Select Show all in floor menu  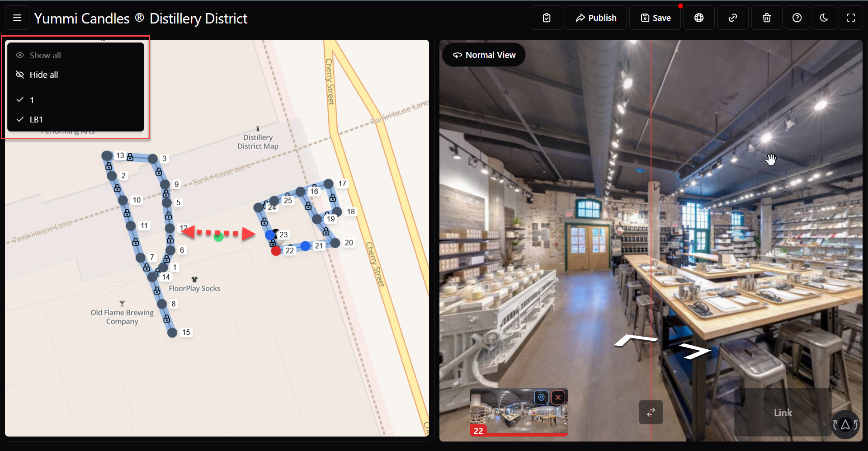coord(45,56)
